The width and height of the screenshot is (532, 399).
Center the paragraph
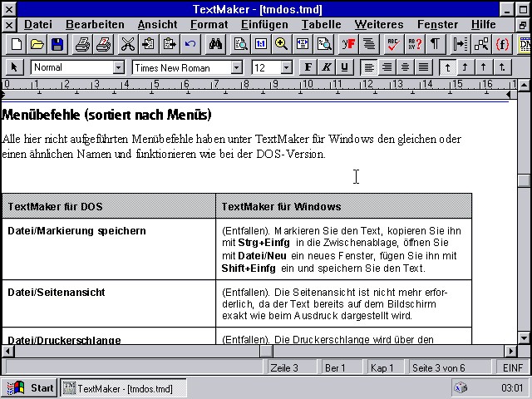tap(405, 67)
